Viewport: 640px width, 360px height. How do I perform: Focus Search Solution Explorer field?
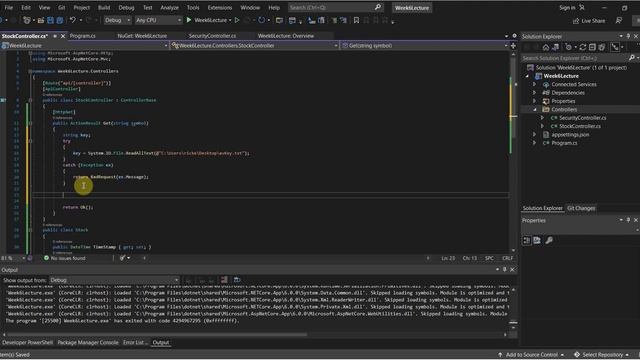point(576,58)
